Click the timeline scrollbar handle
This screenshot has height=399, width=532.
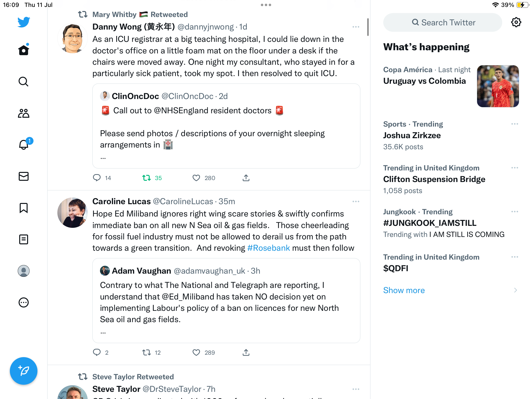[x=368, y=27]
